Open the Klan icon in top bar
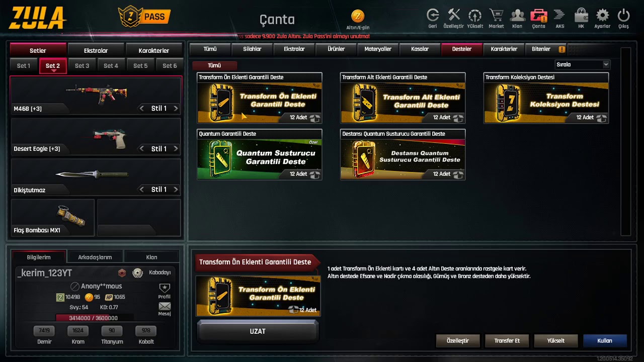This screenshot has height=362, width=644. [517, 15]
